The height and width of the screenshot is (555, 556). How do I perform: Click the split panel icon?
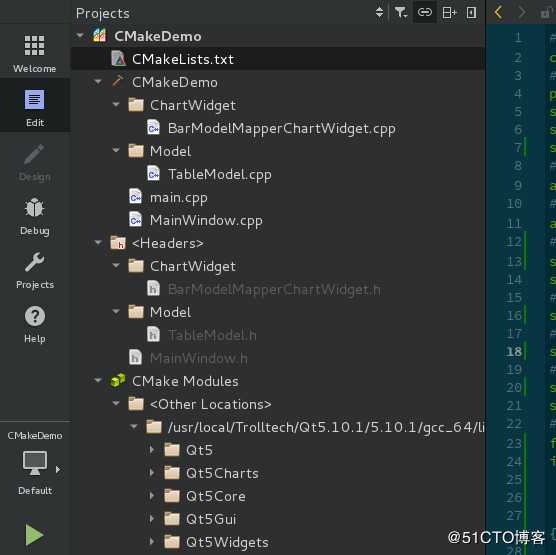click(x=449, y=13)
